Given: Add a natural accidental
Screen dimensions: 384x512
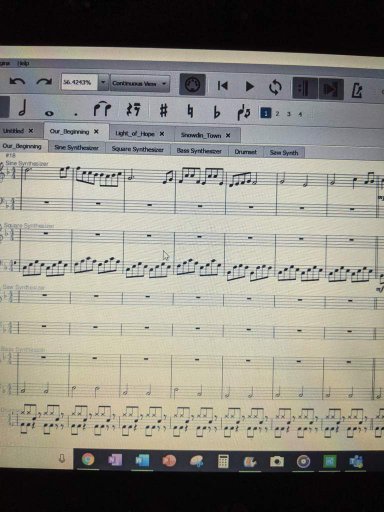Looking at the screenshot, I should pyautogui.click(x=190, y=111).
